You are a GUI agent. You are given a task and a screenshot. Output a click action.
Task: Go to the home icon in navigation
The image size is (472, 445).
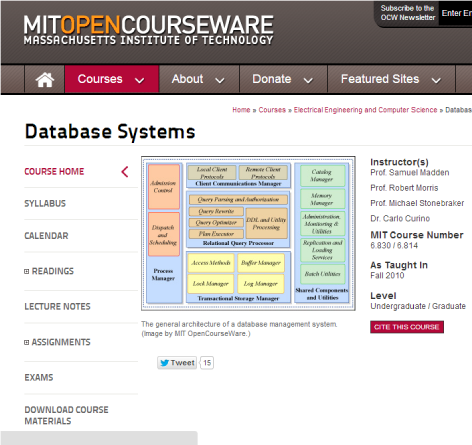[x=45, y=79]
